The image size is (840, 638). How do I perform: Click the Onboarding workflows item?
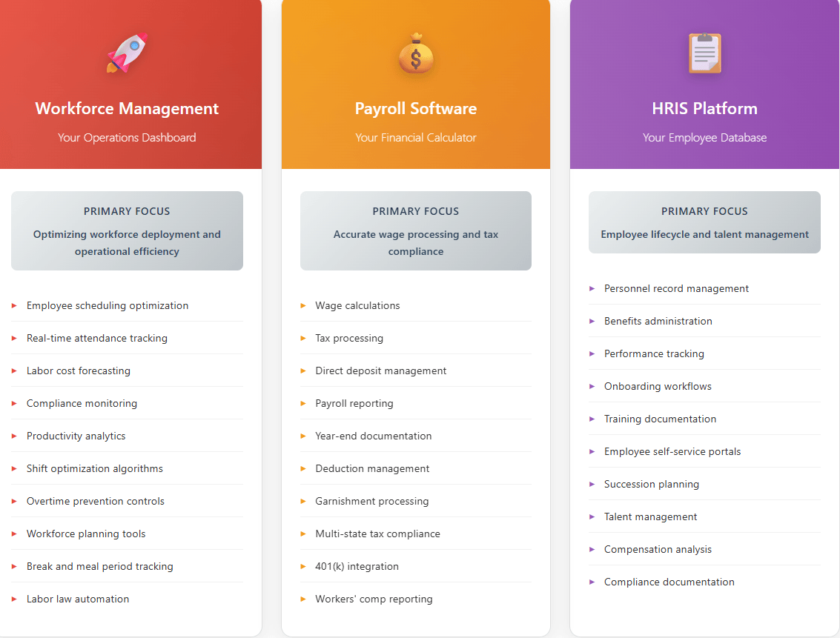pyautogui.click(x=704, y=386)
